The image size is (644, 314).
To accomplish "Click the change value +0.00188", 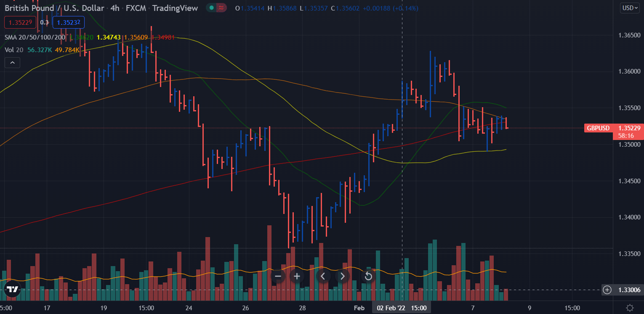I will coord(377,8).
